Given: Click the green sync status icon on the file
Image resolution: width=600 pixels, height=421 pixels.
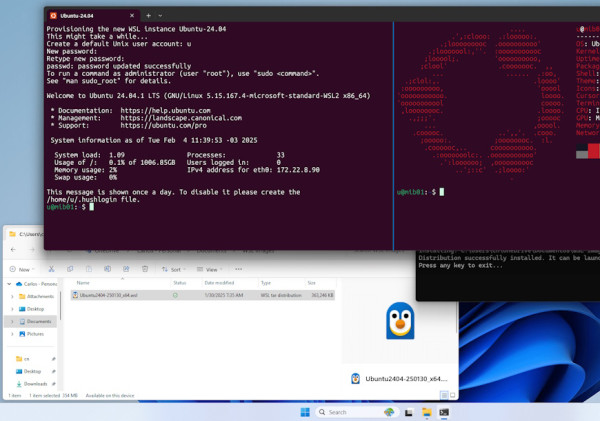Looking at the screenshot, I should [175, 295].
